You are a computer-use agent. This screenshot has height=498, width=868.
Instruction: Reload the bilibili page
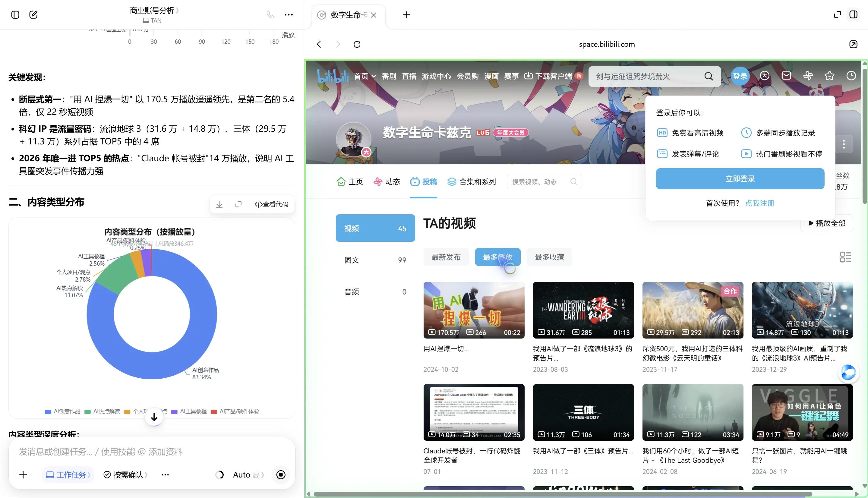pos(357,44)
